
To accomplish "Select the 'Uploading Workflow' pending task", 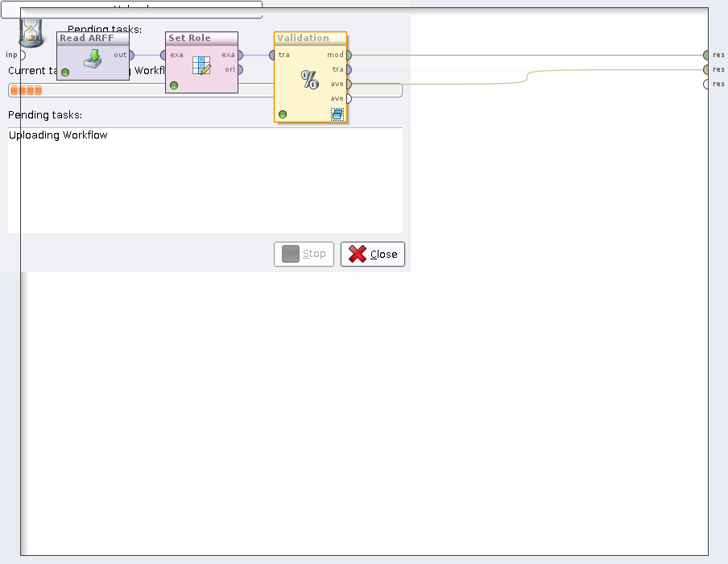I will click(x=58, y=135).
